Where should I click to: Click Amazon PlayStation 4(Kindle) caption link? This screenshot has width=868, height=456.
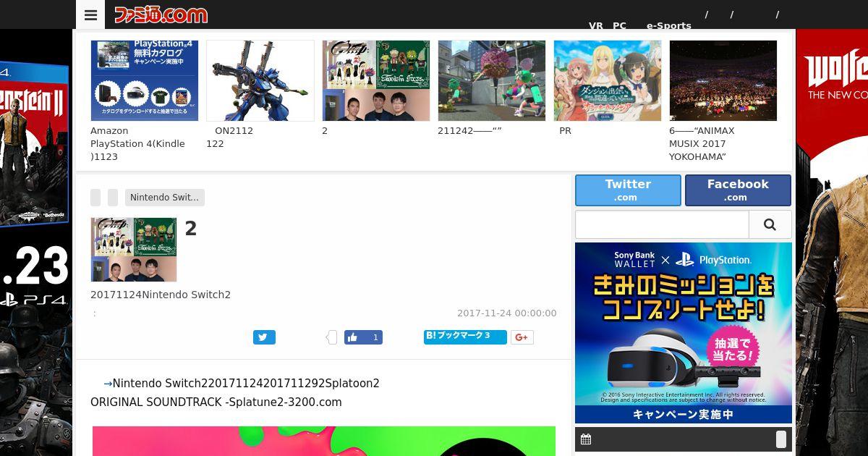[137, 144]
